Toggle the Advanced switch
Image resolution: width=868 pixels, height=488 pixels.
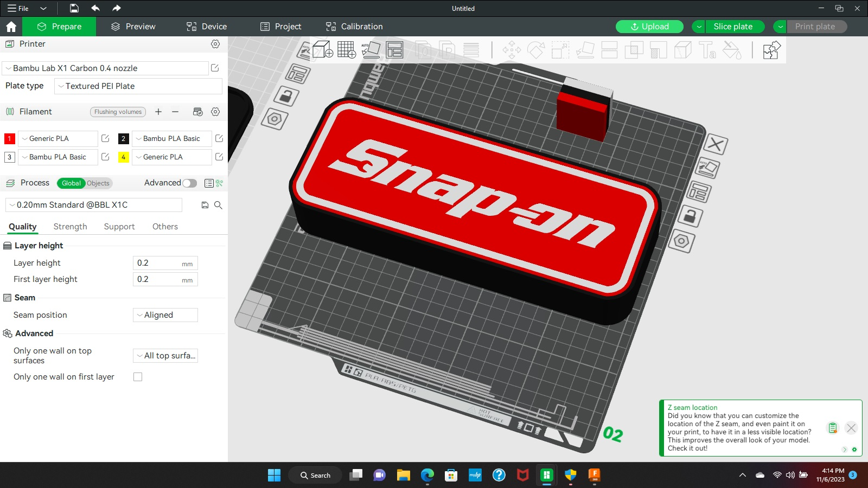189,183
